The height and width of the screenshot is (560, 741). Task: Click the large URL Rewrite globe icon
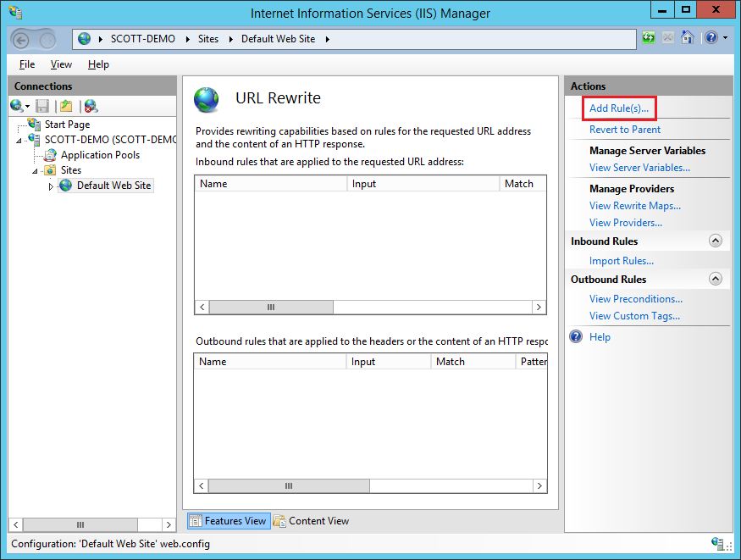[x=206, y=100]
